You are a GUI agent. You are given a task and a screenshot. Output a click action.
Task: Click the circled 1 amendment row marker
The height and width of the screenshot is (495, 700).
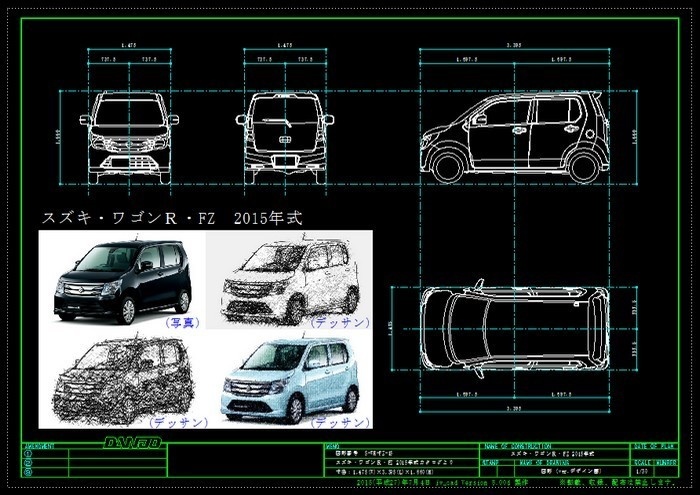28,453
